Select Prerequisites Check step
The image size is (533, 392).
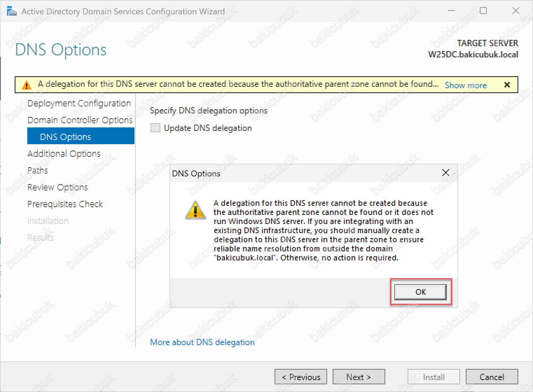point(65,204)
